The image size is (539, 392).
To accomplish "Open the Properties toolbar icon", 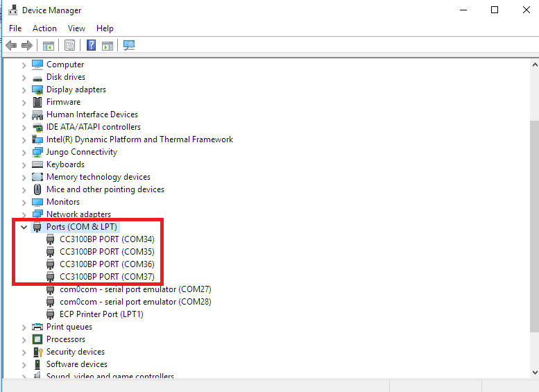I will tap(70, 45).
